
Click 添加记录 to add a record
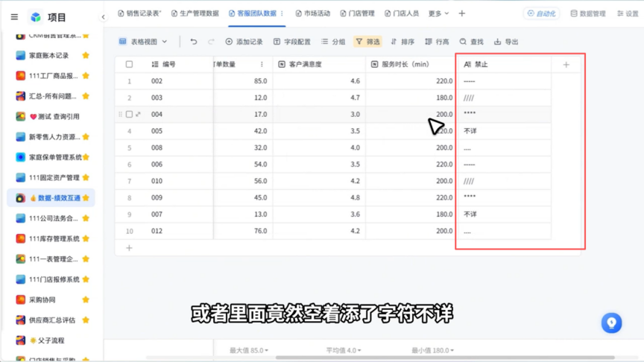[x=244, y=42]
